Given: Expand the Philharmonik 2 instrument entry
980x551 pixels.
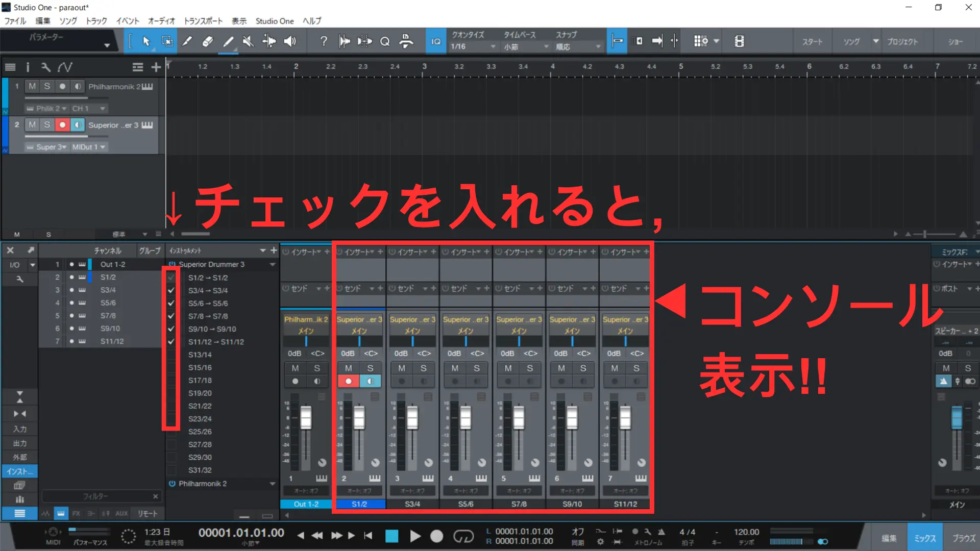Looking at the screenshot, I should click(x=273, y=484).
